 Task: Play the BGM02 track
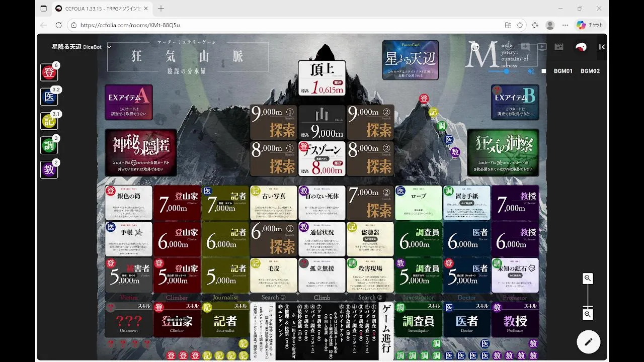pos(590,71)
